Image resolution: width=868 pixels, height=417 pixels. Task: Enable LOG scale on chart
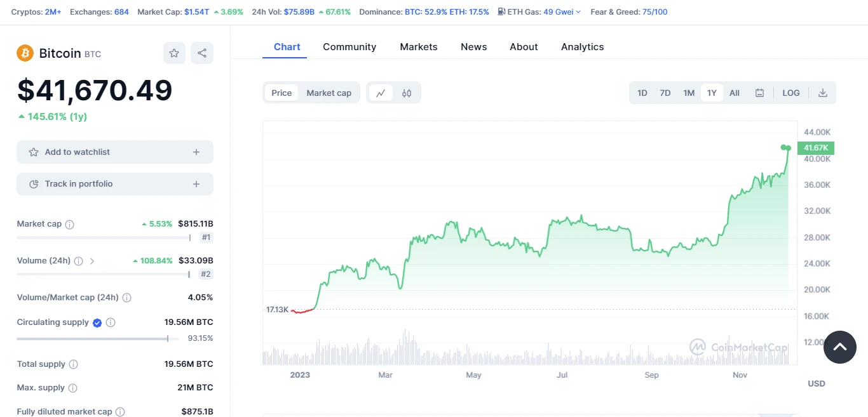click(791, 93)
